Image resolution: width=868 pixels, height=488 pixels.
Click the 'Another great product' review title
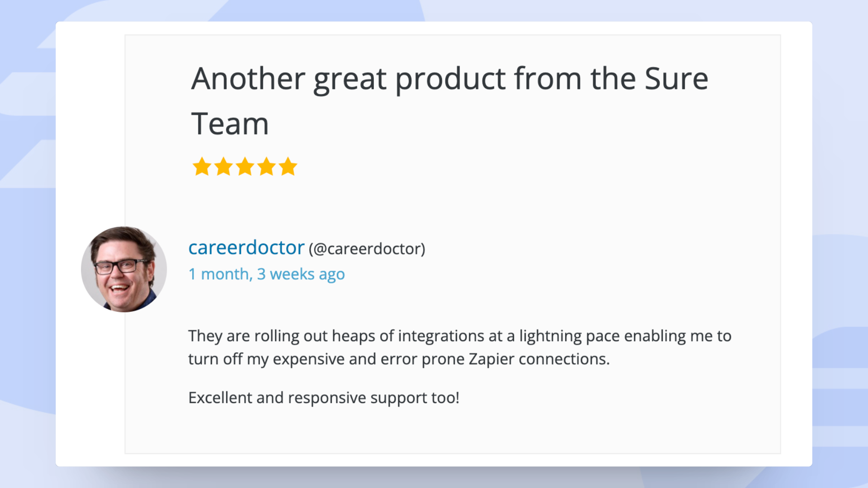pyautogui.click(x=449, y=79)
